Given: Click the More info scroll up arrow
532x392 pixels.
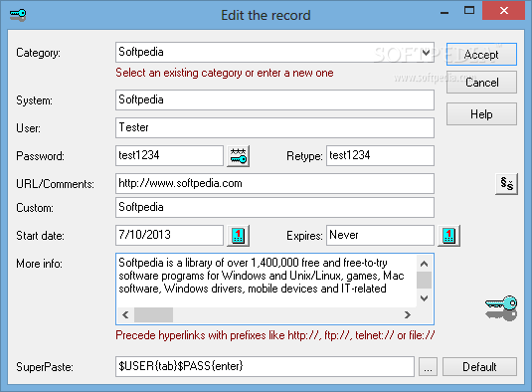Looking at the screenshot, I should click(x=424, y=264).
